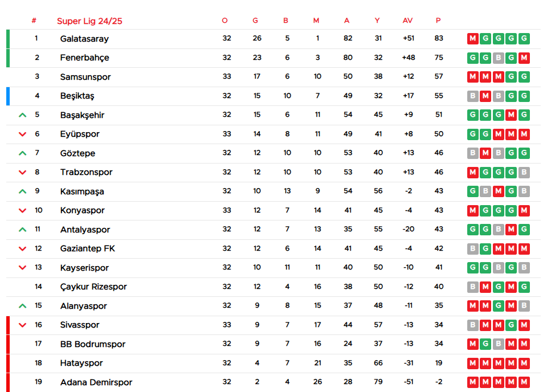Click Çaykur Rizespor's first gray B badge
This screenshot has height=392, width=543.
[x=472, y=287]
